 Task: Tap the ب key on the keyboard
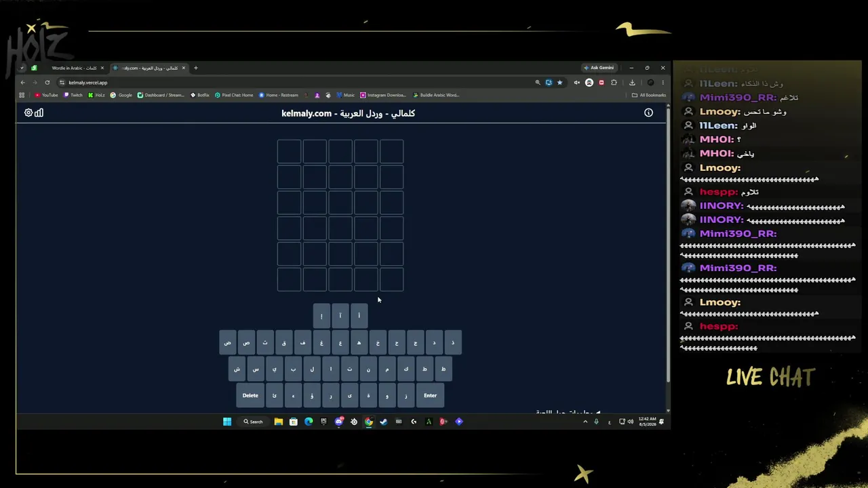[293, 369]
